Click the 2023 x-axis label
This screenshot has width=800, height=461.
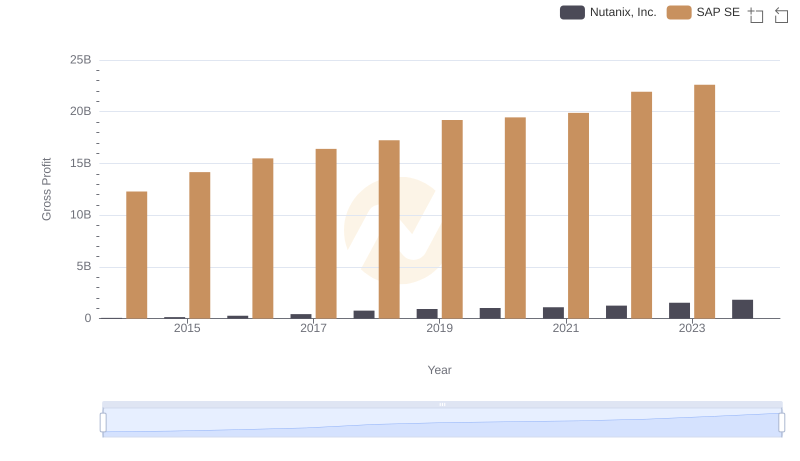(692, 328)
